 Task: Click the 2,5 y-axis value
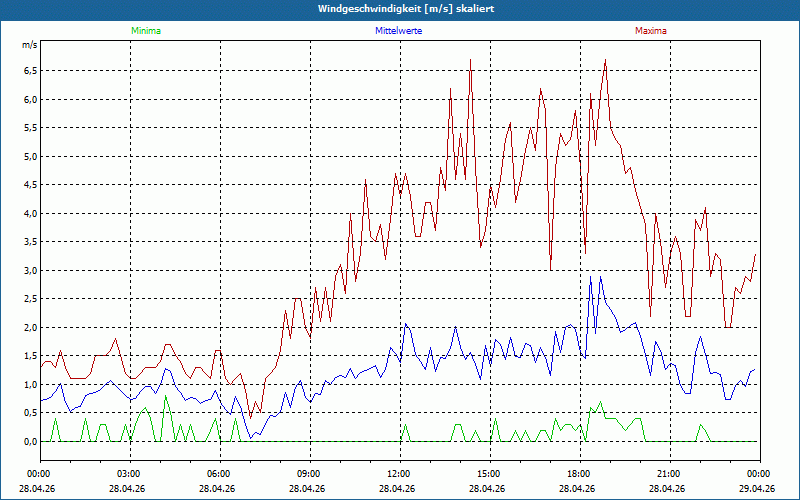click(30, 299)
